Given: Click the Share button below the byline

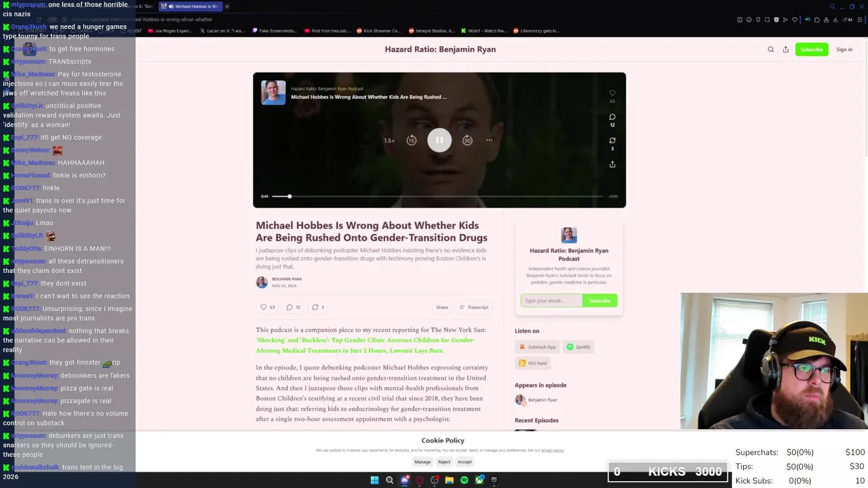Looking at the screenshot, I should pos(442,307).
